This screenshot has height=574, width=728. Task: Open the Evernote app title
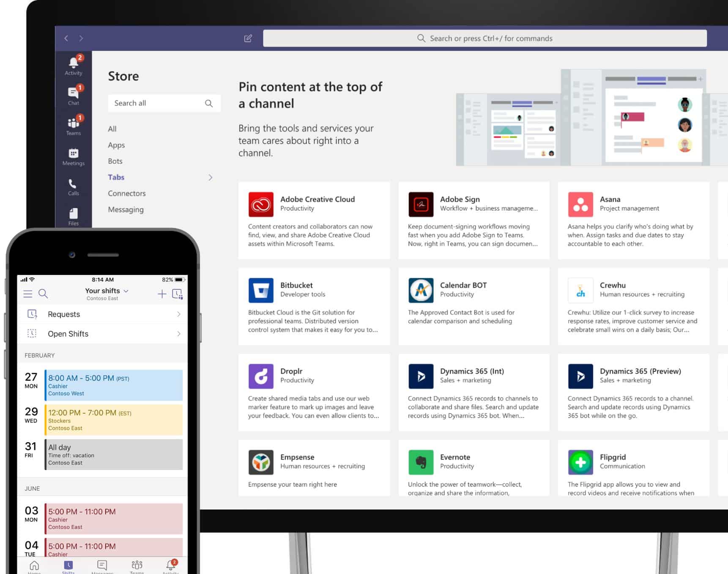click(455, 457)
